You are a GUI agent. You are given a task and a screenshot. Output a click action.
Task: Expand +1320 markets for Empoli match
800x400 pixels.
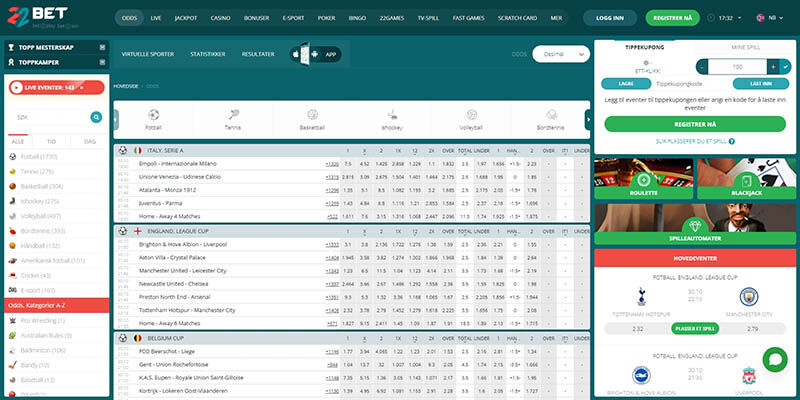tap(332, 164)
